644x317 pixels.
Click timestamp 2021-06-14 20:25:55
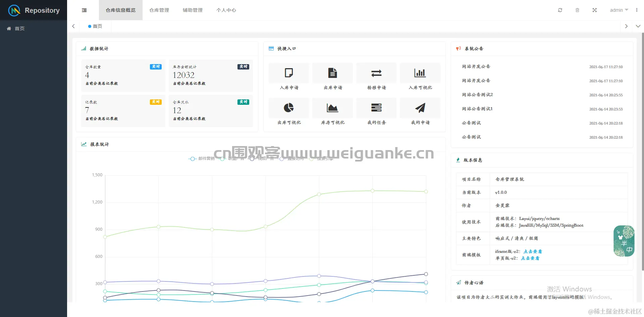(x=606, y=95)
